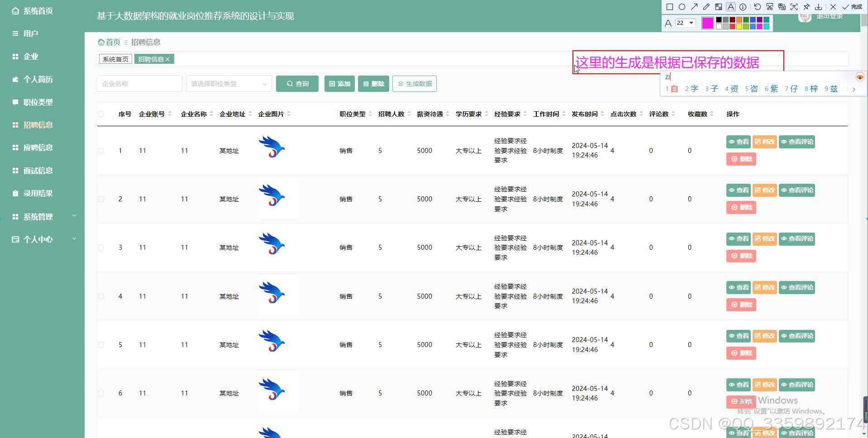Click the company logo thumbnail in row 1
868x438 pixels.
pyautogui.click(x=272, y=147)
